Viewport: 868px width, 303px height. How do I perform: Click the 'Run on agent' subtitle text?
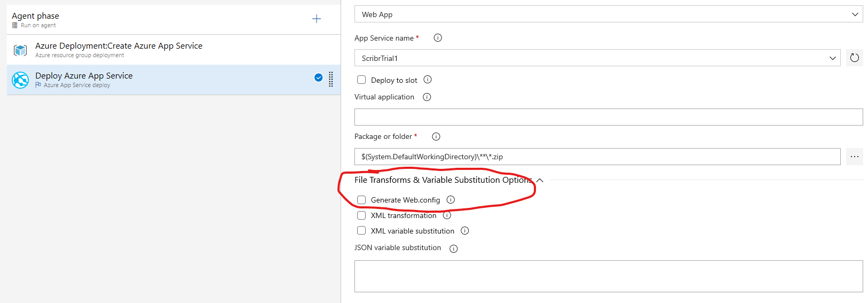[x=38, y=25]
